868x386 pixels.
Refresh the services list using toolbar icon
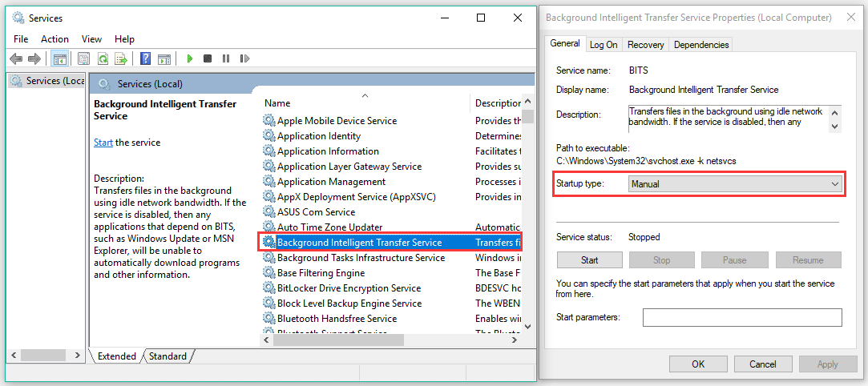(103, 58)
